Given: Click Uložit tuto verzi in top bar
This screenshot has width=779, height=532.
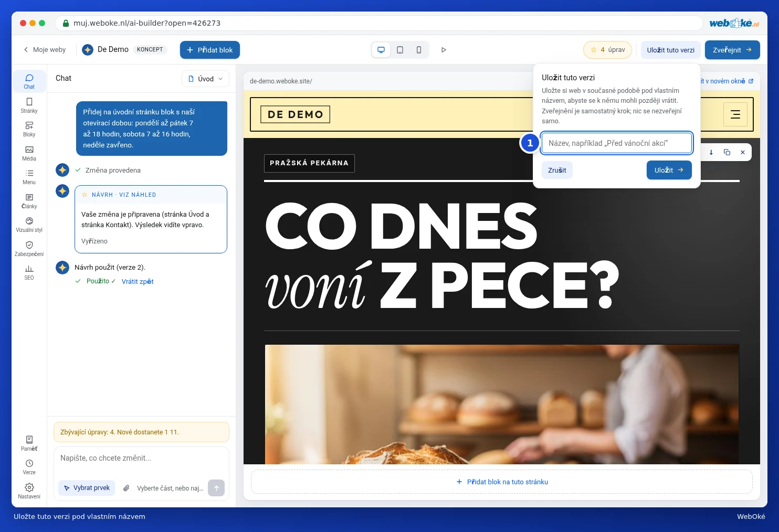Looking at the screenshot, I should 670,50.
